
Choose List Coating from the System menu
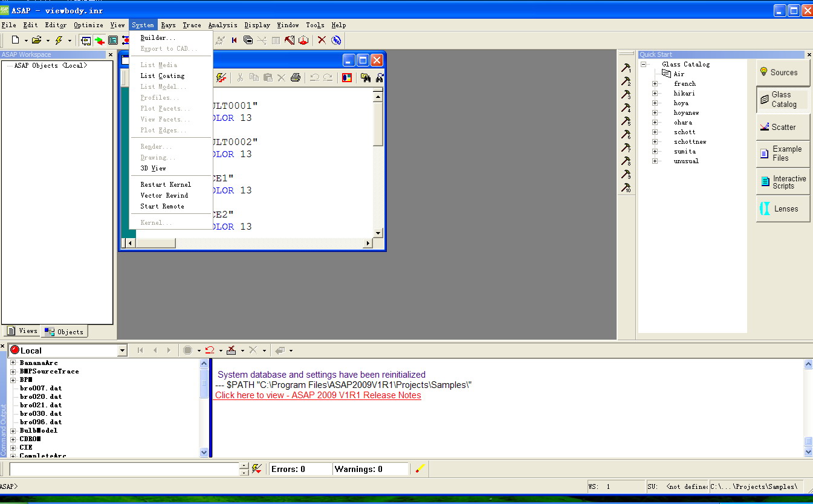point(171,76)
